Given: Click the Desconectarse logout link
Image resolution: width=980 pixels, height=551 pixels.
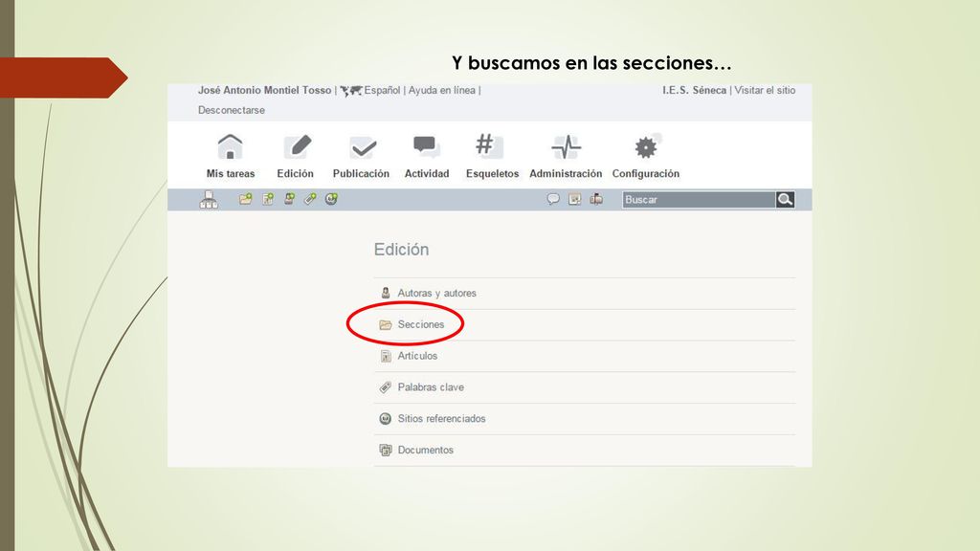Looking at the screenshot, I should point(232,110).
